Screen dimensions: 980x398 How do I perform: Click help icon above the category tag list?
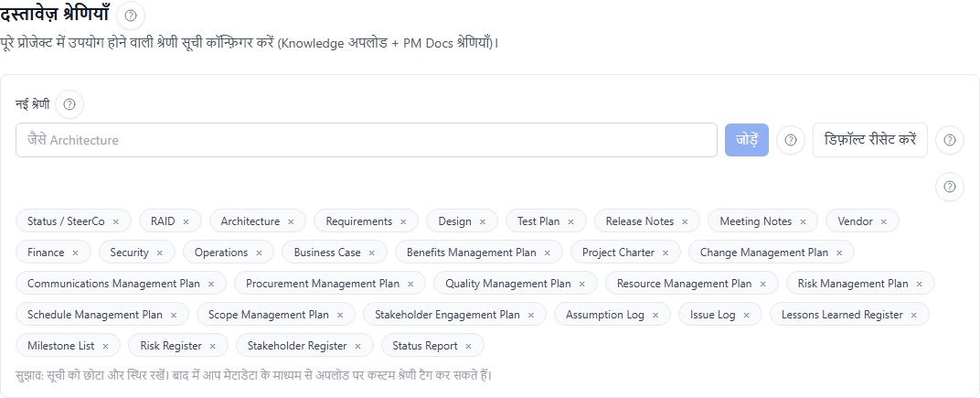[x=950, y=187]
